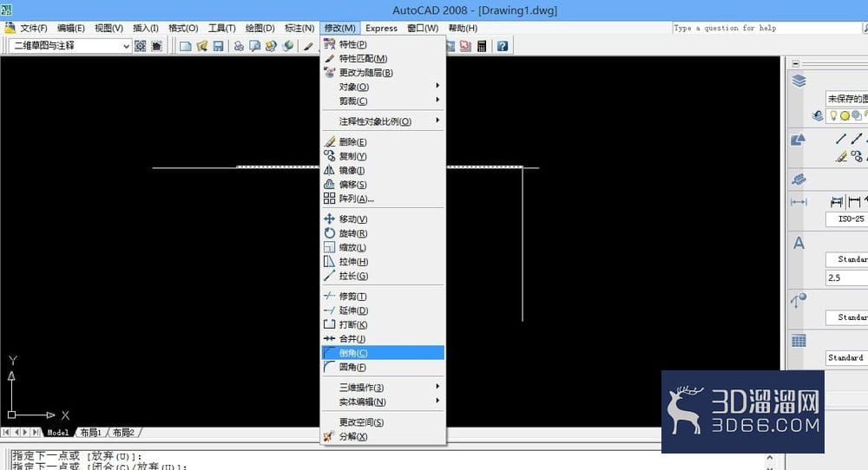Choose 删除(E) erase command

pos(383,142)
